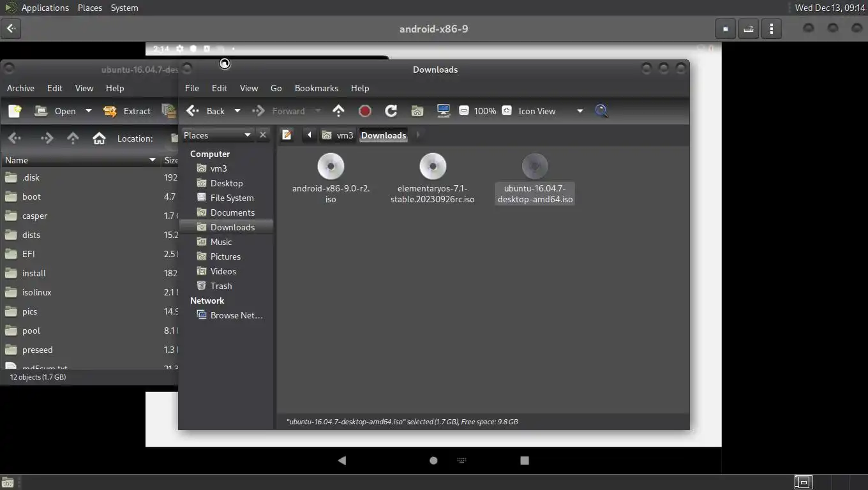
Task: Go up in archive manager location bar
Action: tap(73, 138)
